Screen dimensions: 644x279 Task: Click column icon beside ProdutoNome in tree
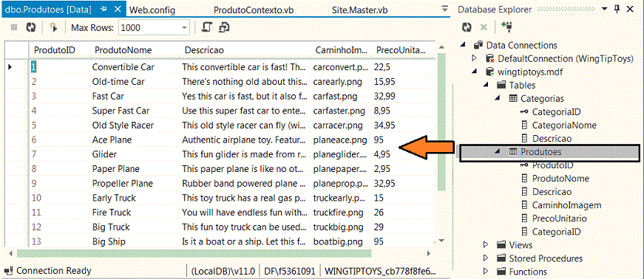click(524, 179)
